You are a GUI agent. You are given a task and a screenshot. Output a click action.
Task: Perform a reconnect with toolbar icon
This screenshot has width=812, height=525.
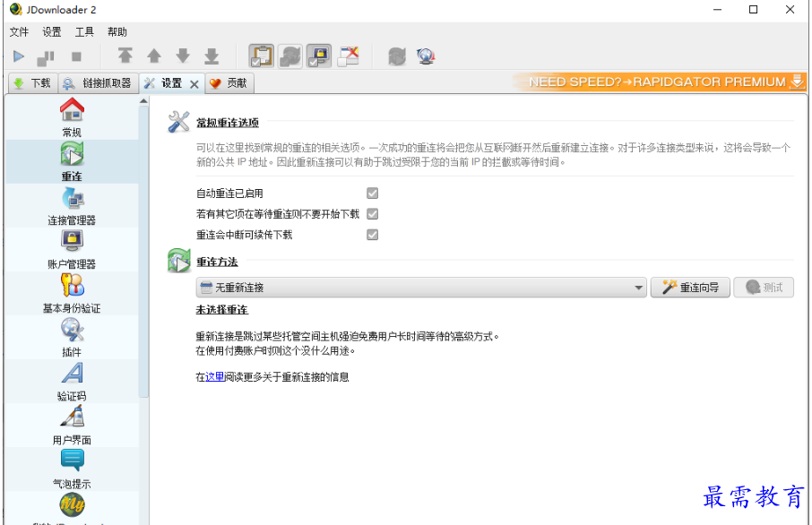(x=397, y=56)
